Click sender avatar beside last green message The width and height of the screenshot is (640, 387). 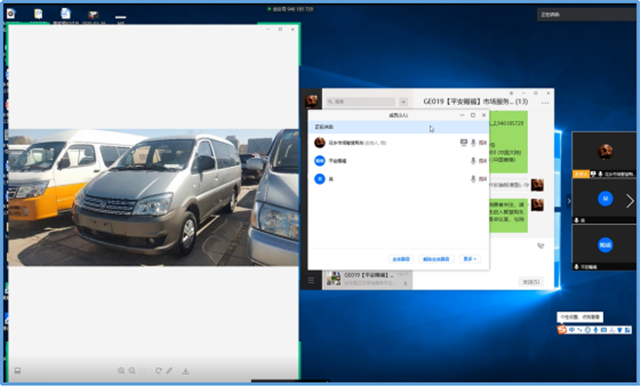pyautogui.click(x=537, y=205)
